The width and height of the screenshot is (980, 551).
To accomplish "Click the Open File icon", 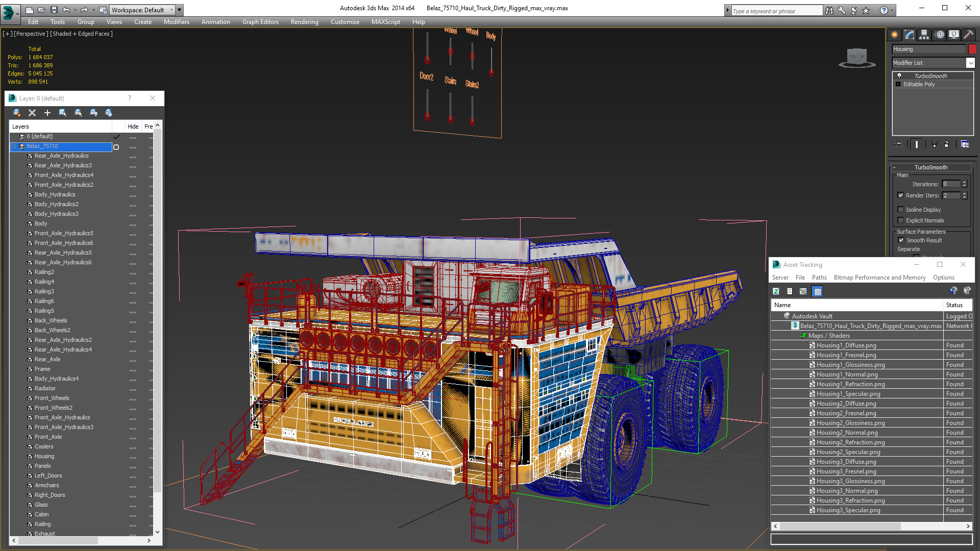I will click(x=41, y=10).
